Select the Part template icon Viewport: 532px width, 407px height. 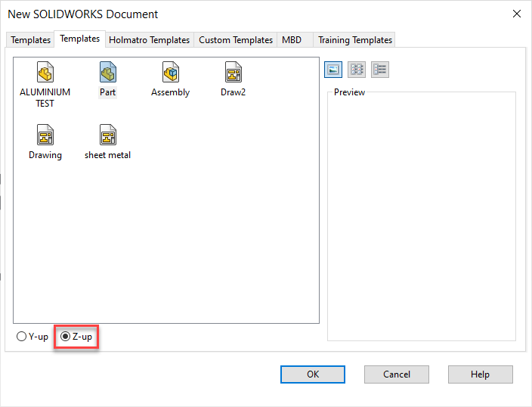click(x=107, y=73)
